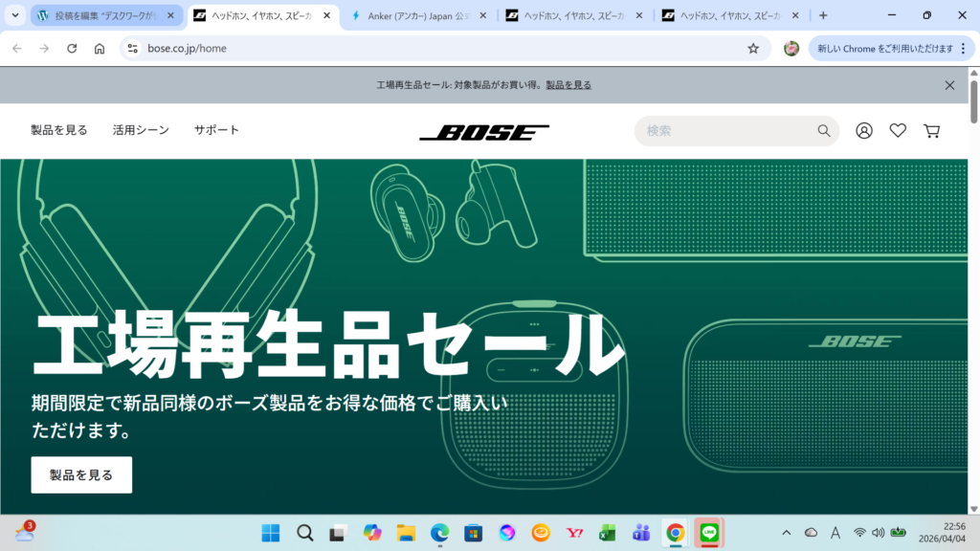
Task: Switch to the WordPress 投稿を編集 tab
Action: (x=105, y=15)
